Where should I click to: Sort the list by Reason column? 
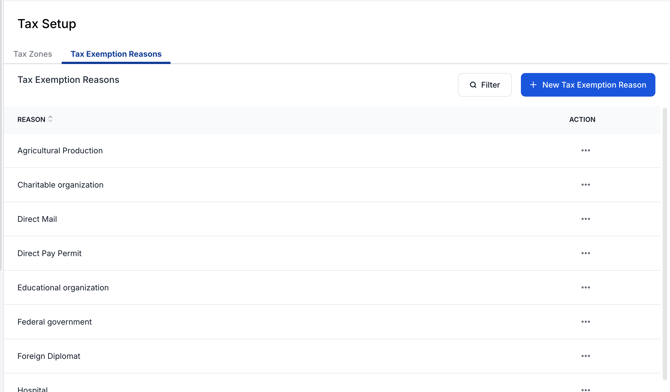[x=35, y=119]
